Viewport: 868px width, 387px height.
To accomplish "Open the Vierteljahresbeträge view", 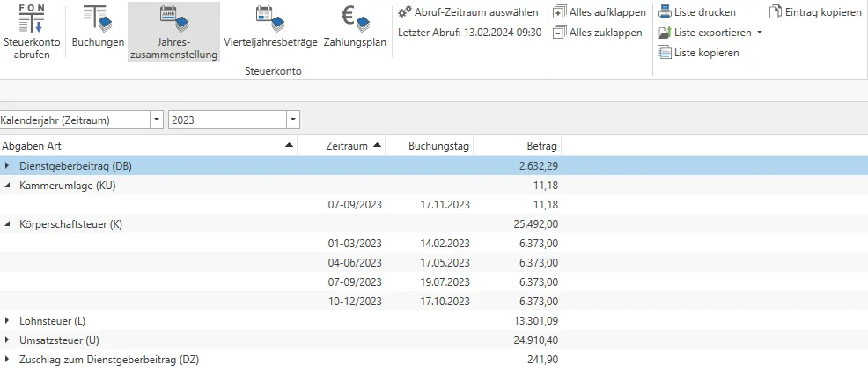I will 270,27.
